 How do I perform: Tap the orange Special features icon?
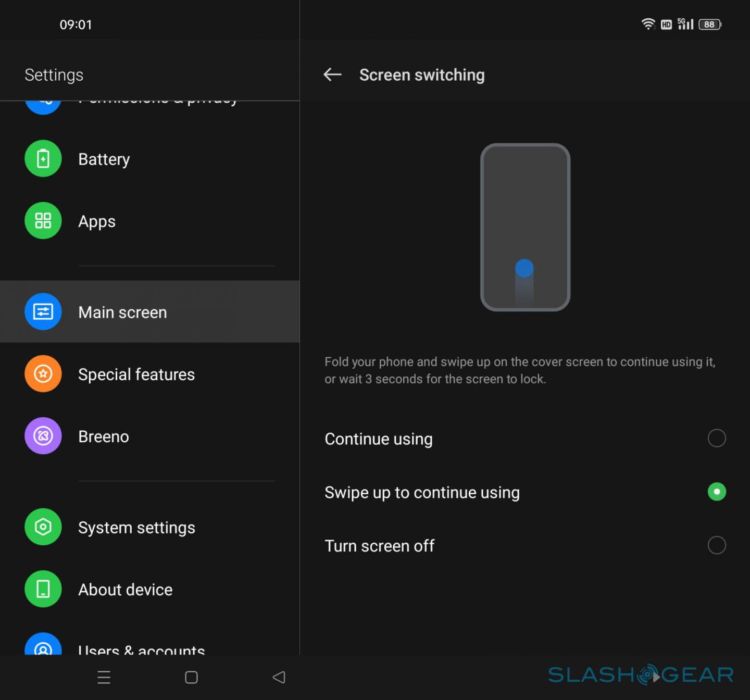click(43, 373)
